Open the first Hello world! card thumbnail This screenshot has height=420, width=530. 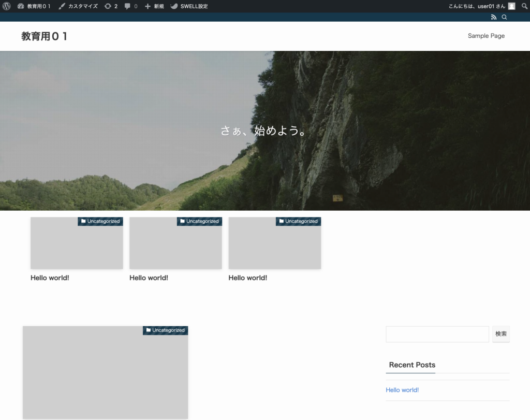77,243
